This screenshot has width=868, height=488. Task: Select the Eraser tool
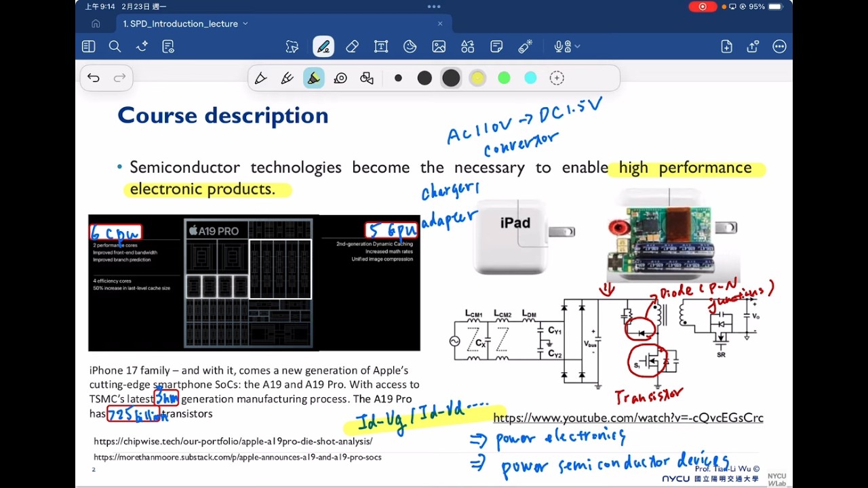(x=352, y=47)
